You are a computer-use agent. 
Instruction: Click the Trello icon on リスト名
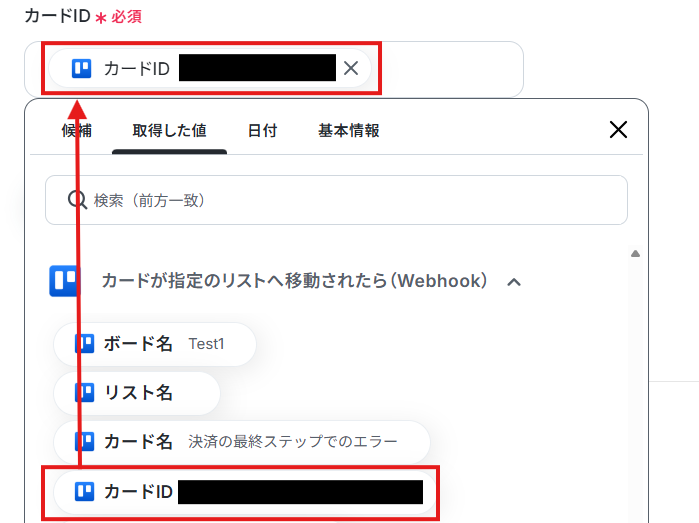coord(85,393)
